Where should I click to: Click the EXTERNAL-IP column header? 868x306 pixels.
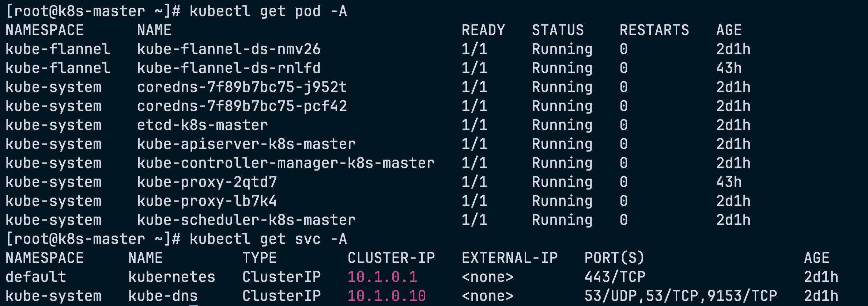[510, 258]
